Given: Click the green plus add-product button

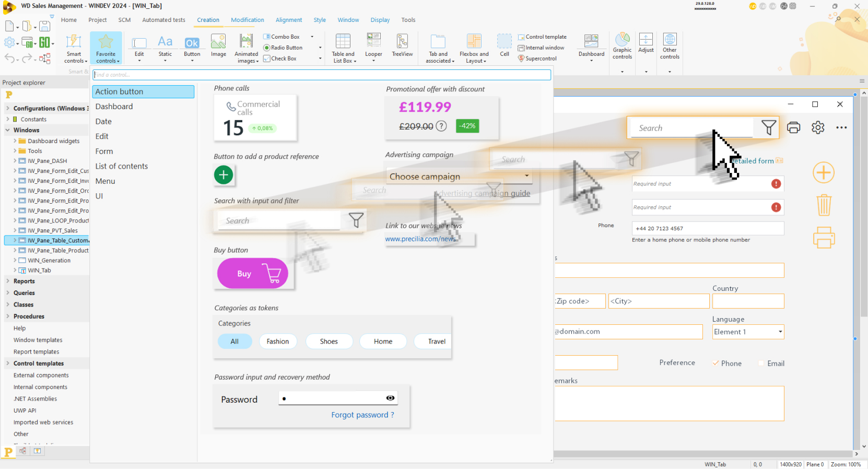Looking at the screenshot, I should (x=224, y=175).
